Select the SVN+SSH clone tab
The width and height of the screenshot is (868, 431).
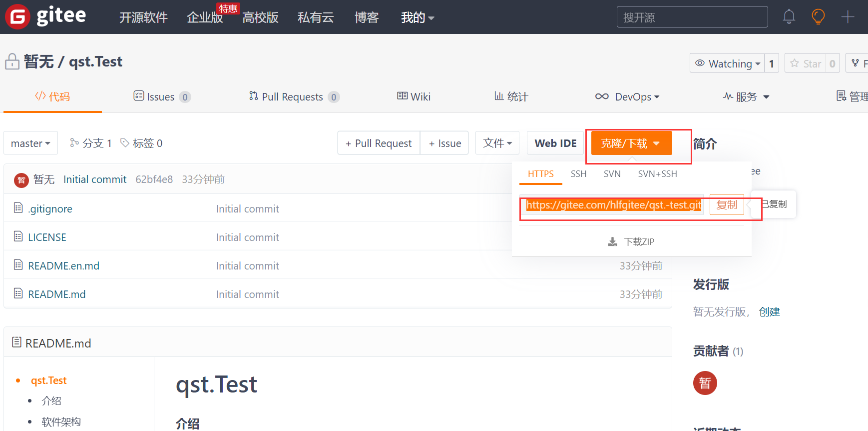[x=657, y=174]
